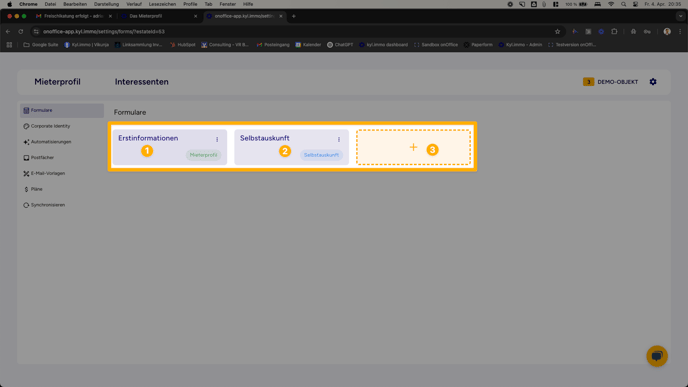Open the Chrome profile avatar
The width and height of the screenshot is (688, 387).
coord(667,32)
